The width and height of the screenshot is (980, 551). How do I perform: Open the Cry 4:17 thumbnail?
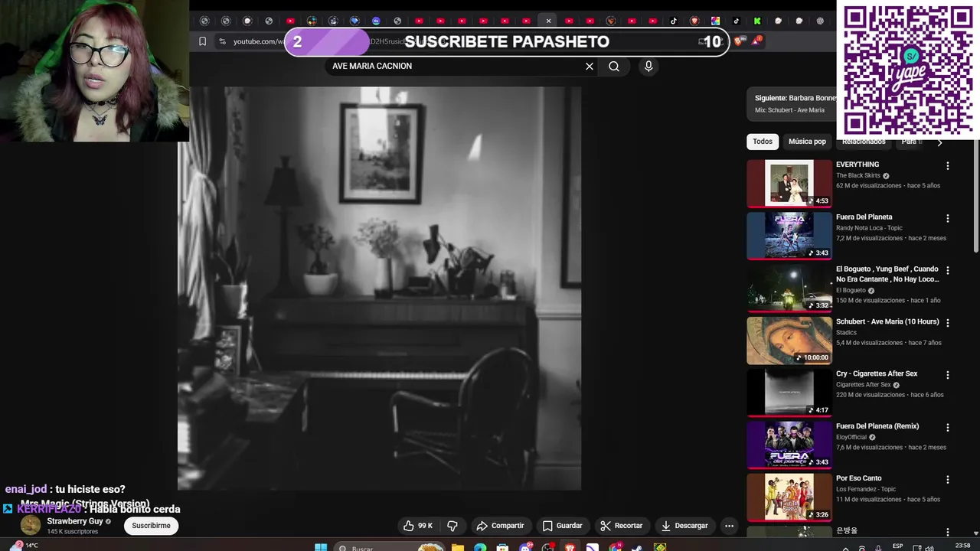(789, 393)
